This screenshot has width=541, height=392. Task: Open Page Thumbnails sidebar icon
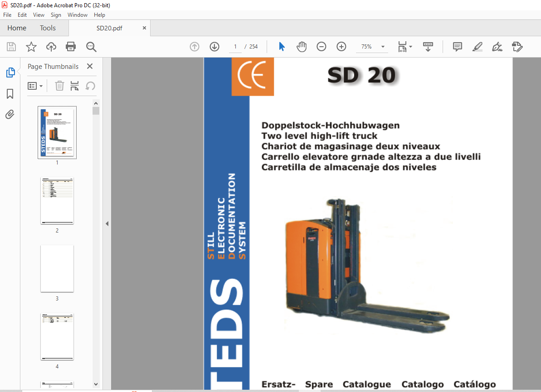pos(10,73)
